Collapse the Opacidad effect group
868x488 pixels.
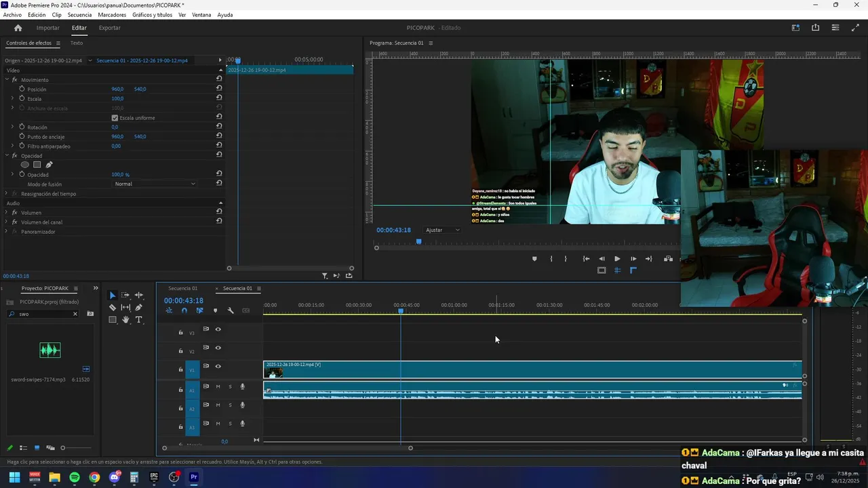[x=6, y=155]
